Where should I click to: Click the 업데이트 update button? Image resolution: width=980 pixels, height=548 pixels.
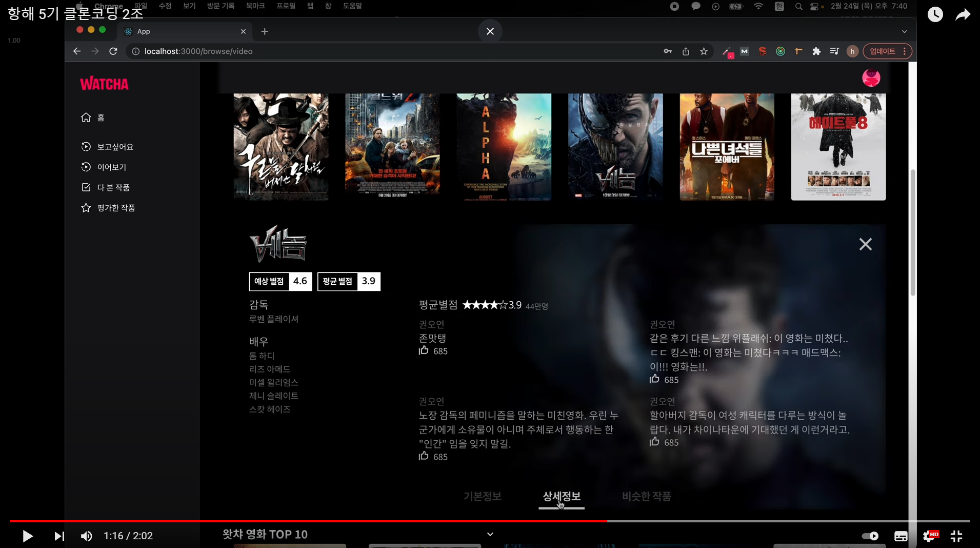click(x=887, y=51)
